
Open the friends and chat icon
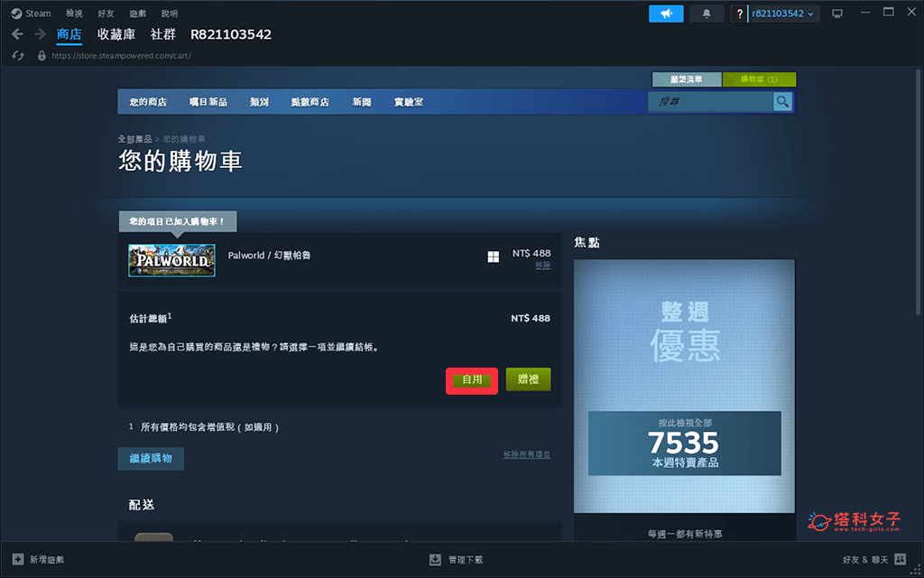click(x=900, y=560)
